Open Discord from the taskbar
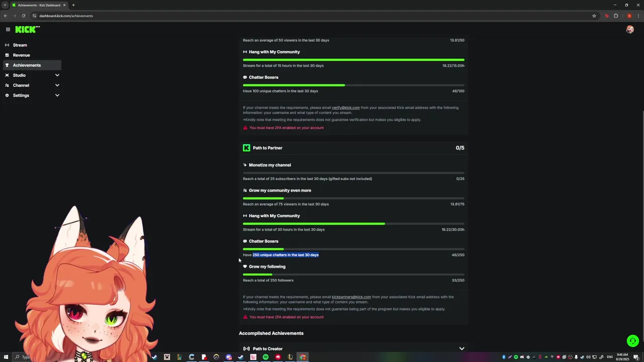Viewport: 644px width, 362px height. (x=228, y=357)
